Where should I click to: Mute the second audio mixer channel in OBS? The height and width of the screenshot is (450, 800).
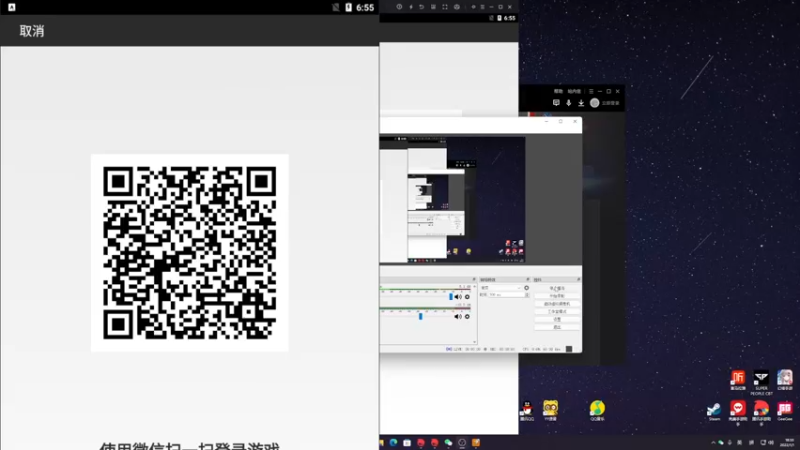(458, 316)
